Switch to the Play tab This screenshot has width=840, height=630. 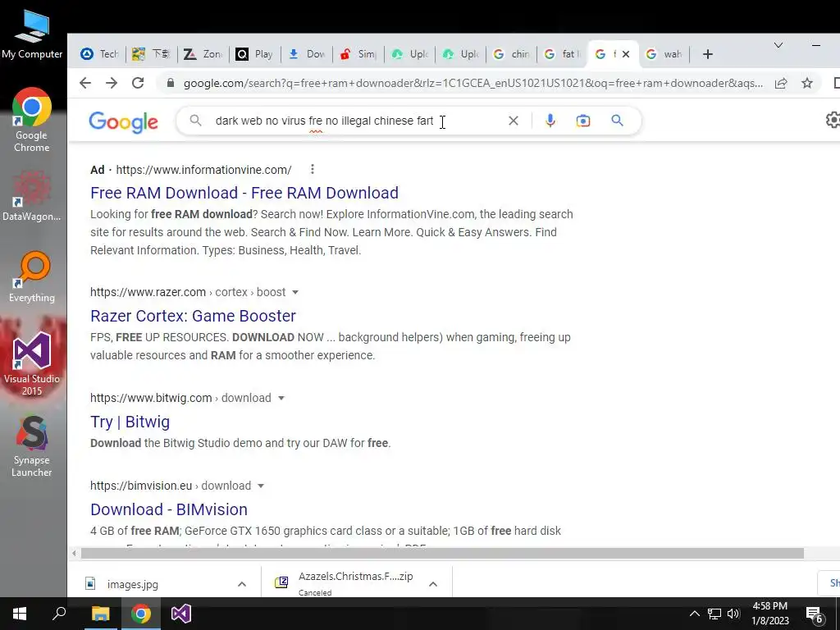254,54
